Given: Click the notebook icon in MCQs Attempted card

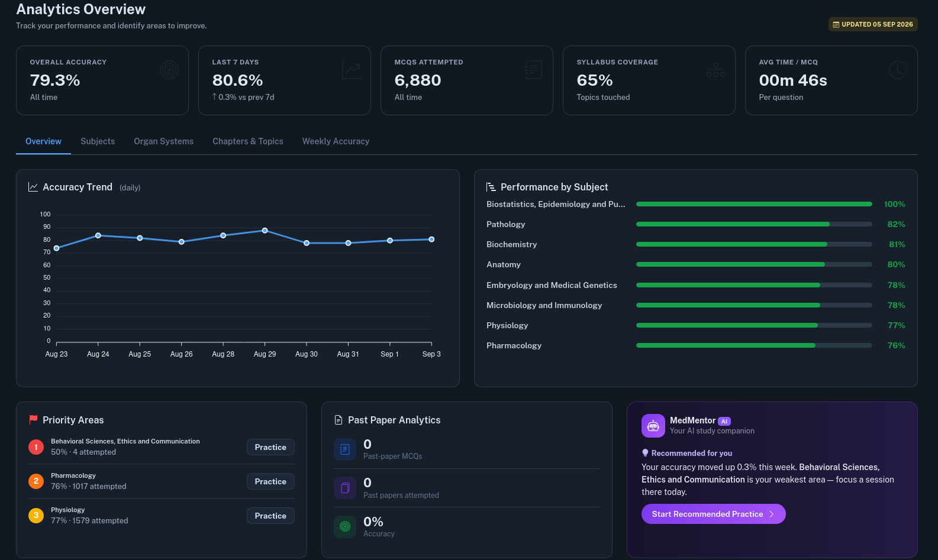Looking at the screenshot, I should [x=534, y=70].
